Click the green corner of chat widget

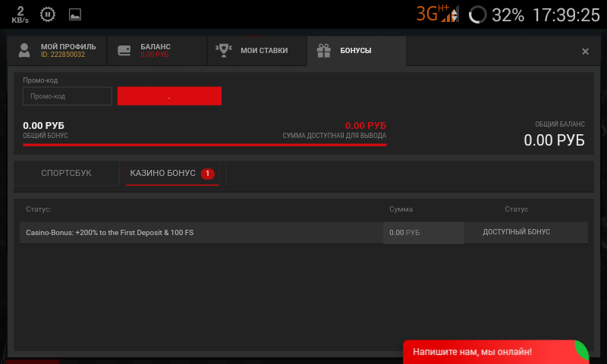pos(582,350)
